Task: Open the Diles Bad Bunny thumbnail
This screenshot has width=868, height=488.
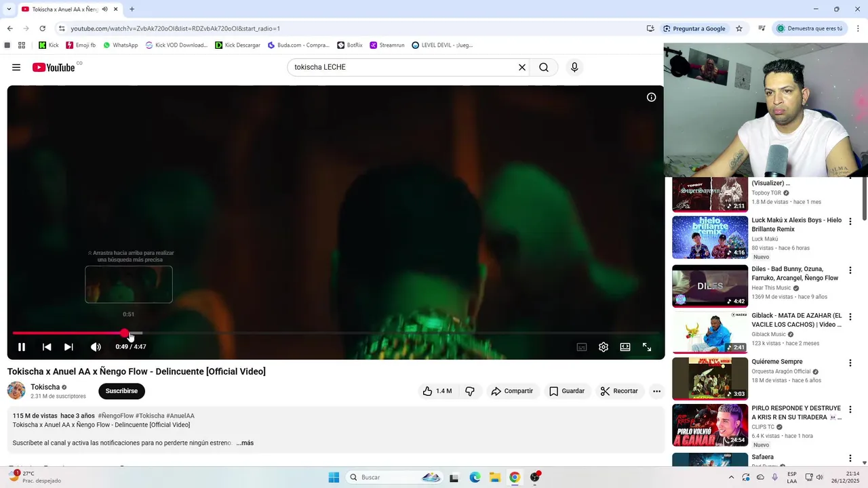Action: pos(710,285)
